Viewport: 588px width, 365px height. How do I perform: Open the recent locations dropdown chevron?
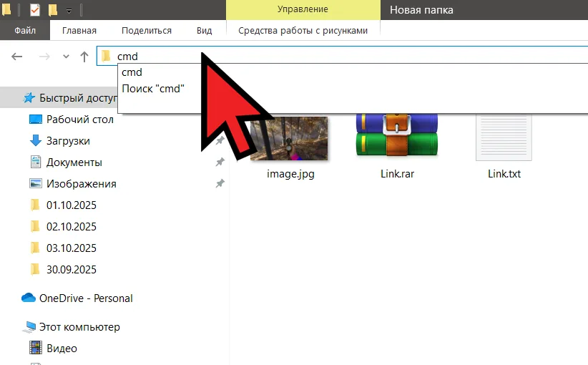coord(66,57)
